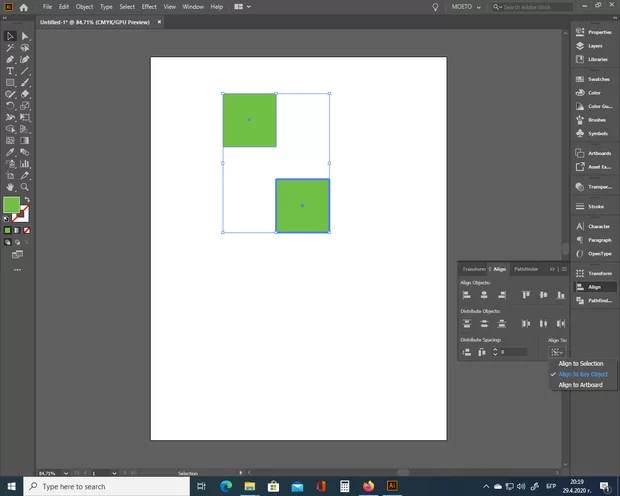Choose Align to Key Object option
620x496 pixels.
tap(582, 374)
